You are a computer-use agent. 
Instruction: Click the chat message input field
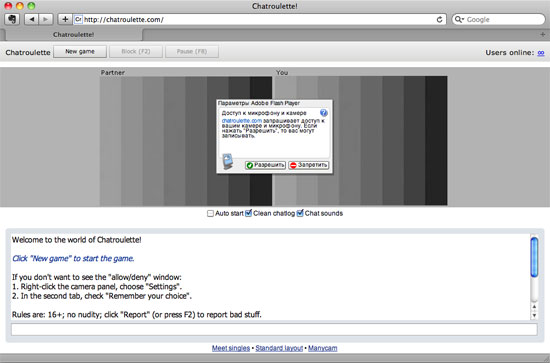(x=274, y=329)
